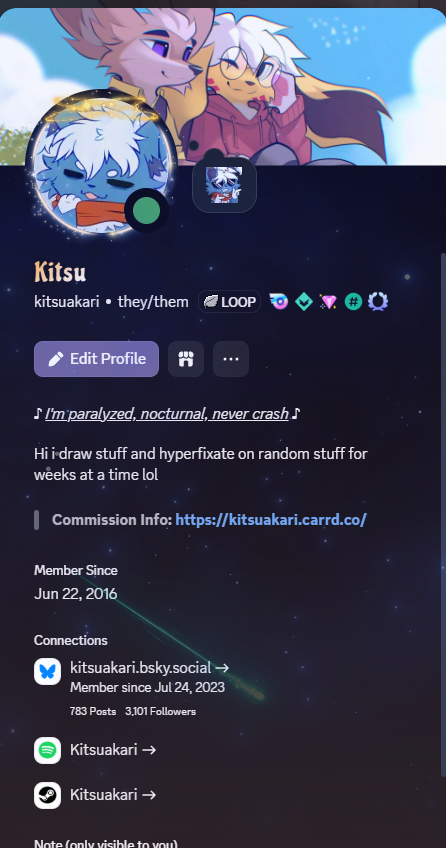Click the small status thumbnail beside avatar
The width and height of the screenshot is (446, 848).
[x=224, y=185]
